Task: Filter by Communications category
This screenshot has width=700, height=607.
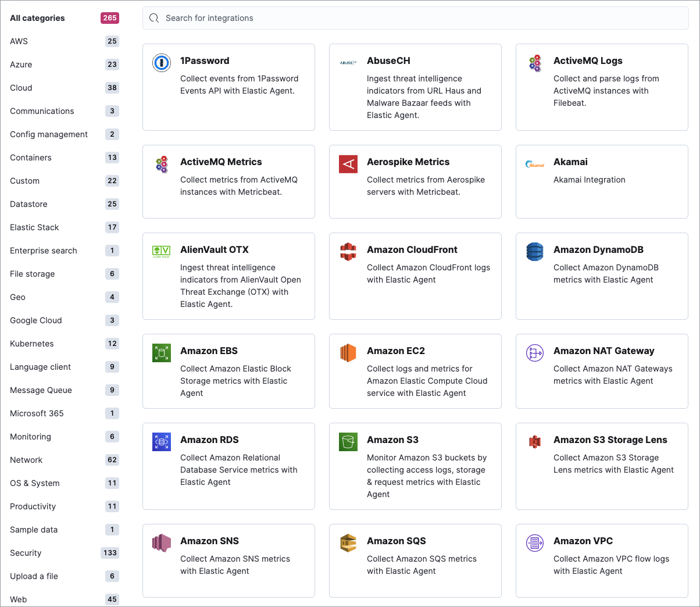Action: click(x=64, y=111)
